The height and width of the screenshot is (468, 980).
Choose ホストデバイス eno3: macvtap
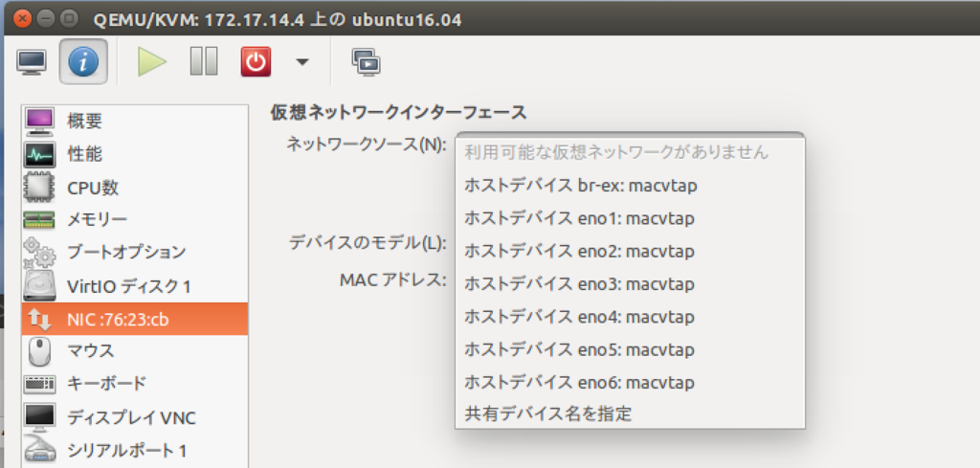pos(630,283)
